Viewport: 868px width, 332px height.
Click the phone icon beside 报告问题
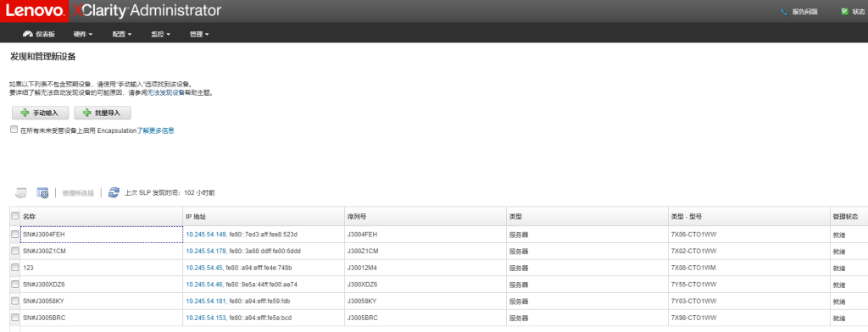784,12
